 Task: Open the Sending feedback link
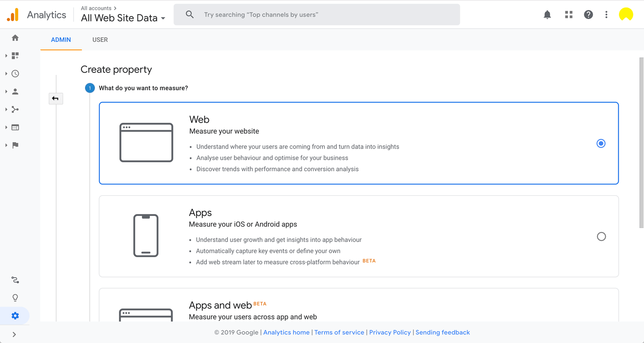[x=443, y=332]
